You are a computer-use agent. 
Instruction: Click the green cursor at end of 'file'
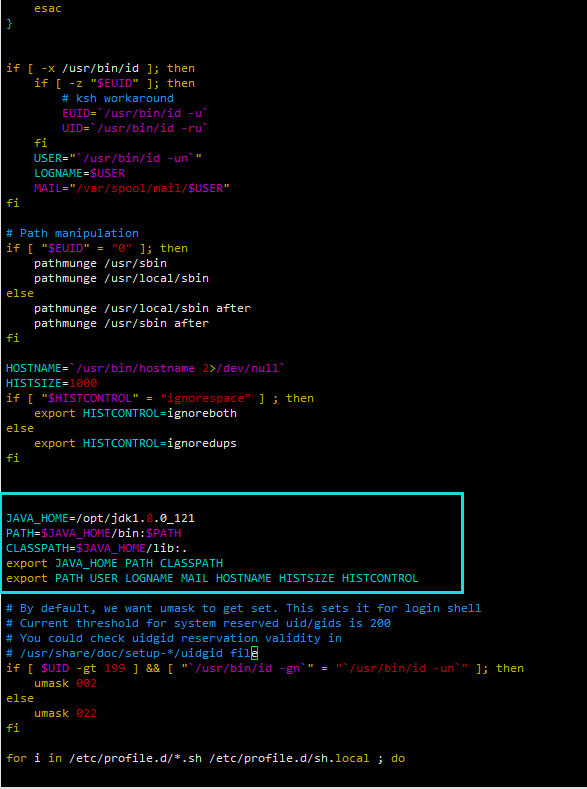pos(255,653)
